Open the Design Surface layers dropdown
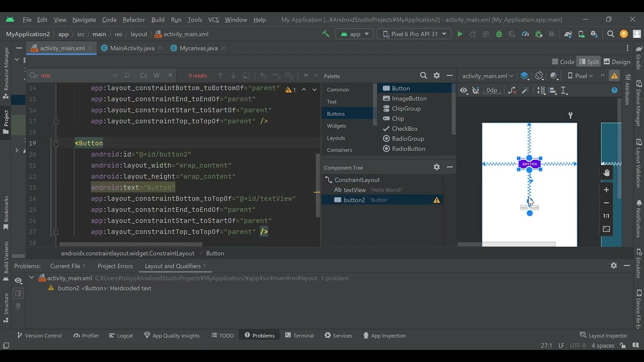 click(x=525, y=76)
